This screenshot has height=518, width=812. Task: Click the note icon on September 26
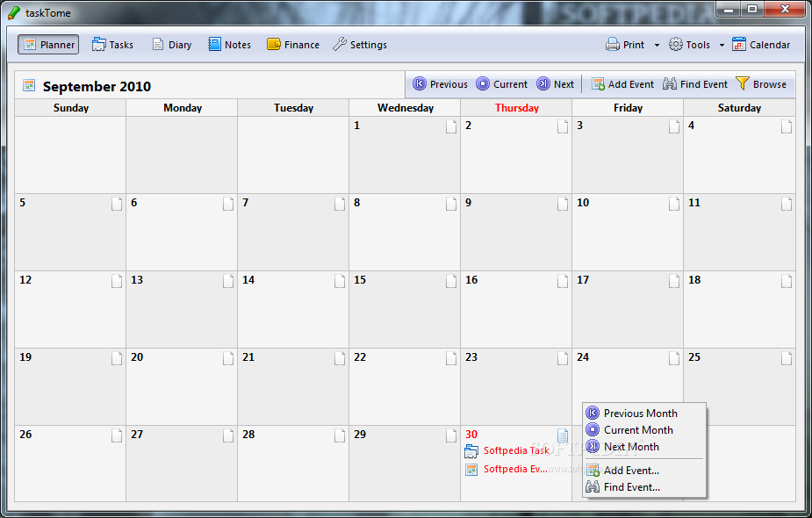pyautogui.click(x=117, y=435)
